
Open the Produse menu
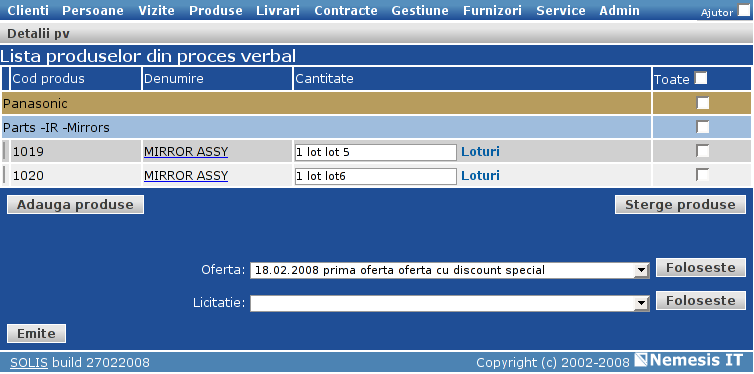coord(215,11)
